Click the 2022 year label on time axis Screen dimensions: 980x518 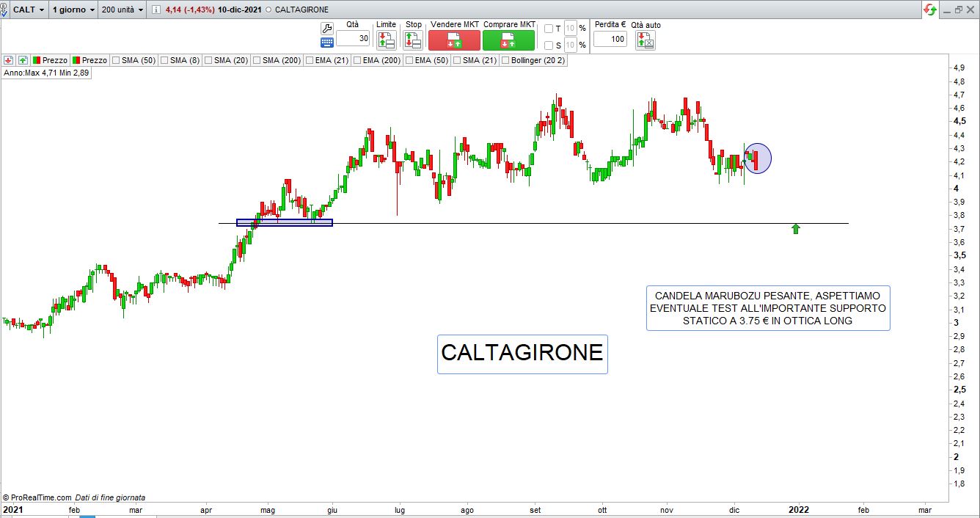798,509
